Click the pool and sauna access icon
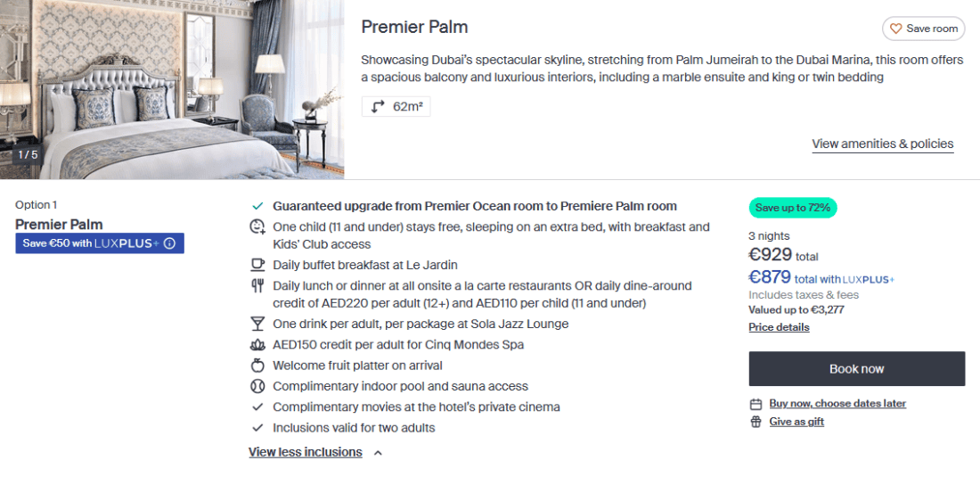 point(257,387)
